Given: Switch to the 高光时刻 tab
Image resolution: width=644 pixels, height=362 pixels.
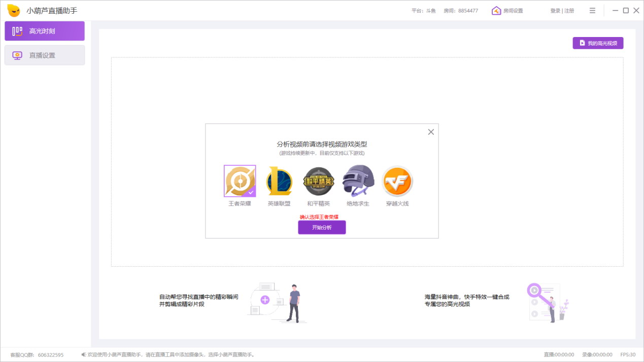Looking at the screenshot, I should point(45,31).
